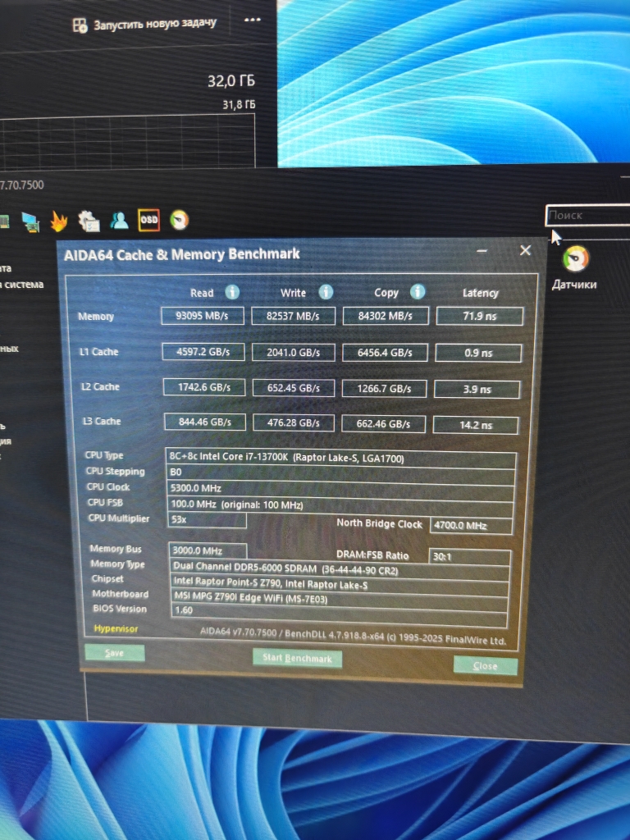This screenshot has width=630, height=840.
Task: Click 32,0 ГБ memory total in Task Manager
Action: coord(231,81)
